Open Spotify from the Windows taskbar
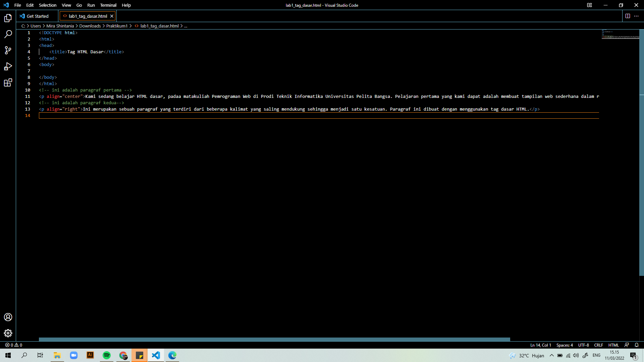 [x=107, y=355]
